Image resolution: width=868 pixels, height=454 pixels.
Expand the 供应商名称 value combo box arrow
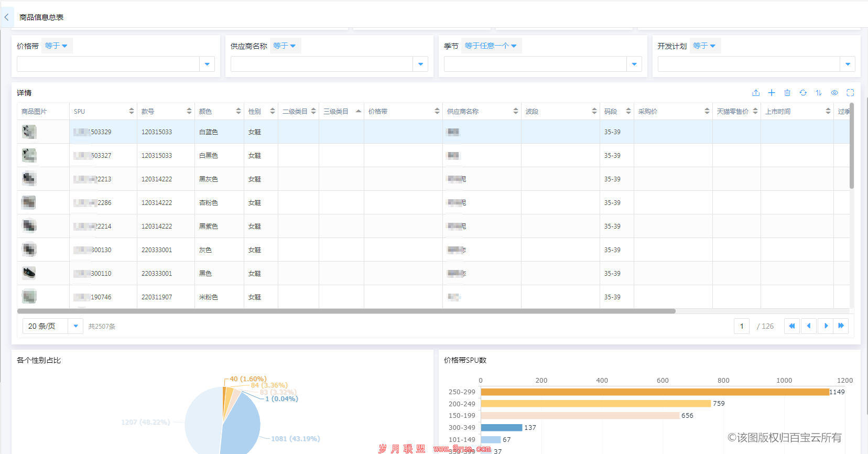pos(420,64)
